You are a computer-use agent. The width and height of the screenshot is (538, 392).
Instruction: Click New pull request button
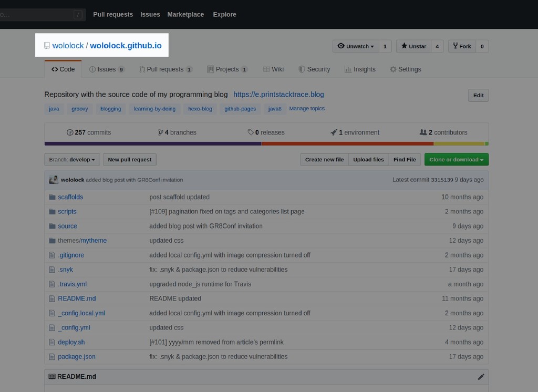tap(130, 160)
